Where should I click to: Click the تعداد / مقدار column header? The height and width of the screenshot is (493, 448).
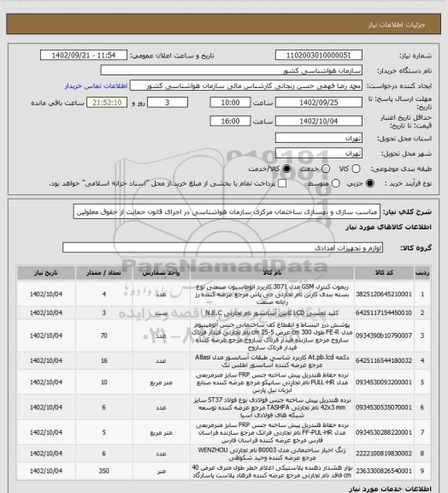tap(103, 273)
